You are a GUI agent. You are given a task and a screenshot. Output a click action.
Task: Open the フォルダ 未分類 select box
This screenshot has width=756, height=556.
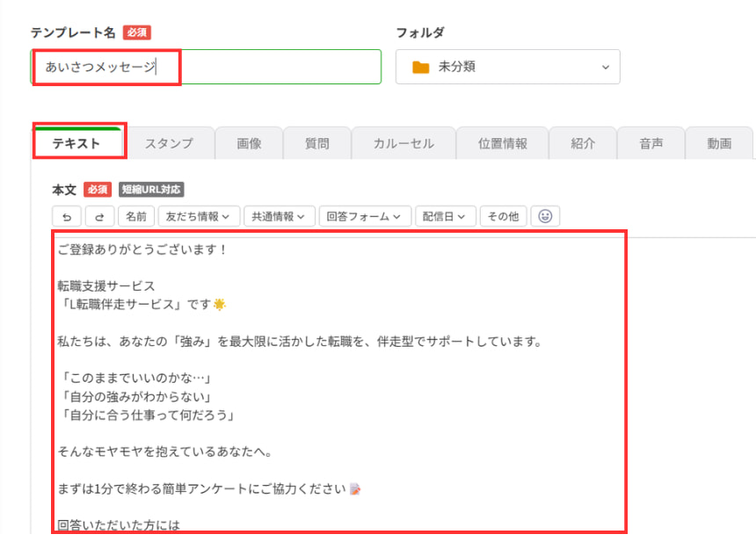point(508,67)
